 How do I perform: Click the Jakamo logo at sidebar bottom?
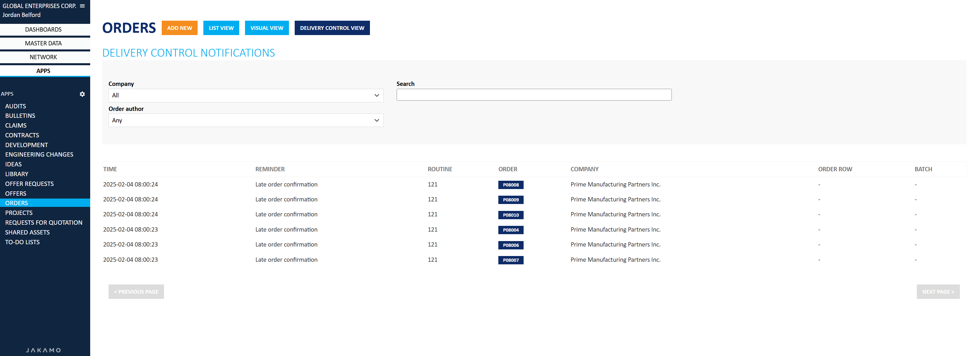point(43,350)
